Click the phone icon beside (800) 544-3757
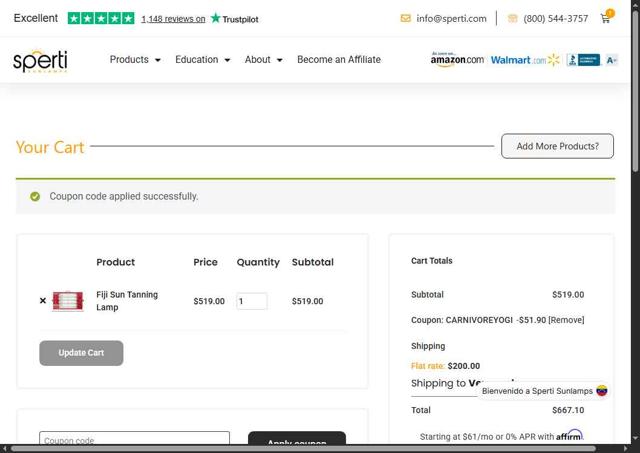Screen dimensions: 640x453 pyautogui.click(x=512, y=18)
